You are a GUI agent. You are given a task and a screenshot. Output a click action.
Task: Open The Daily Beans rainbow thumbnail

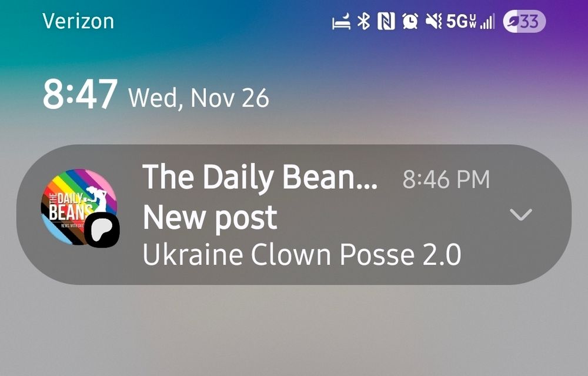coord(79,207)
